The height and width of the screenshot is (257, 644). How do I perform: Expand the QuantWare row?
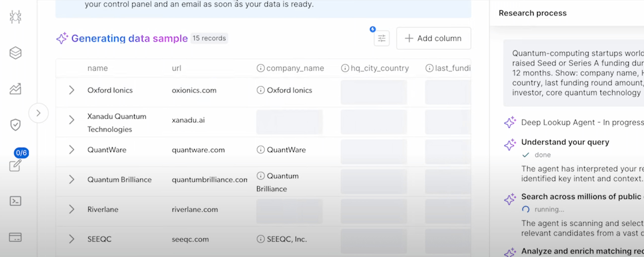click(71, 149)
